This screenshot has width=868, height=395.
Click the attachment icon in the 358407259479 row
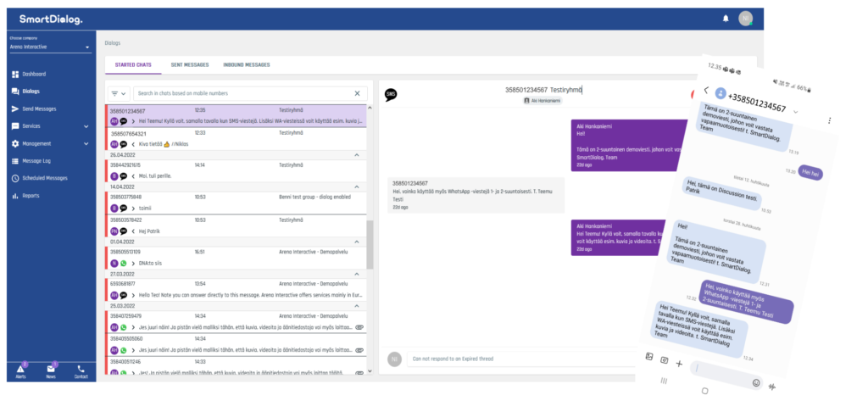pyautogui.click(x=359, y=327)
